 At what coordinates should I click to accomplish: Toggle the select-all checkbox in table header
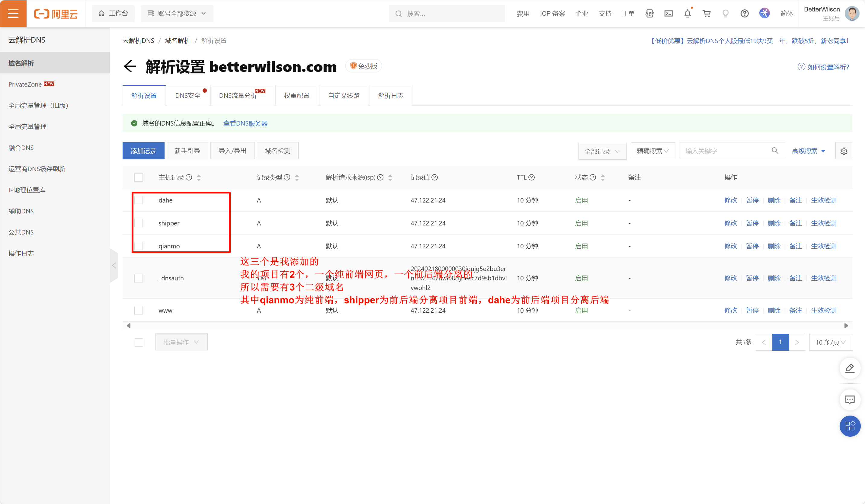(x=139, y=177)
